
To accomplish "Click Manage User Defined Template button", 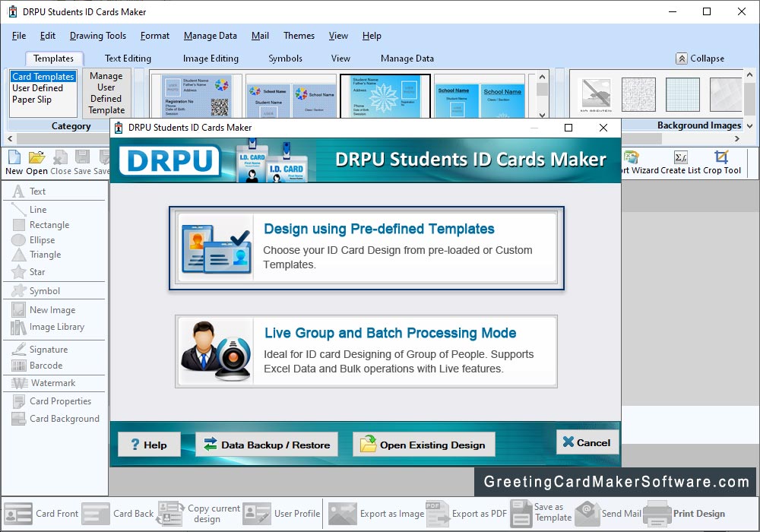I will coord(106,93).
